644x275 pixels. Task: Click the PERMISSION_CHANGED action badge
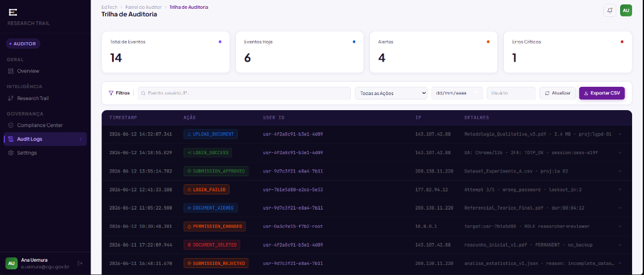click(214, 227)
